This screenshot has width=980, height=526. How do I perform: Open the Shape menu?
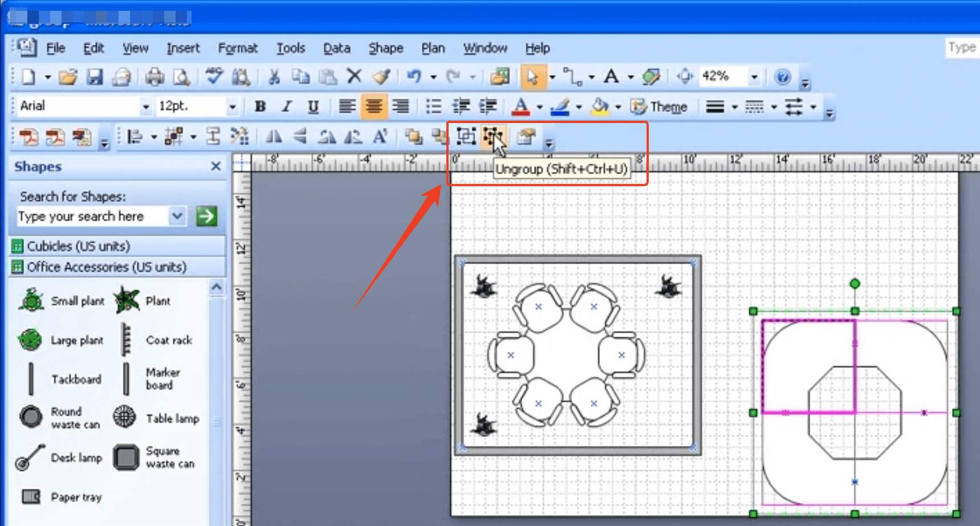pos(386,48)
